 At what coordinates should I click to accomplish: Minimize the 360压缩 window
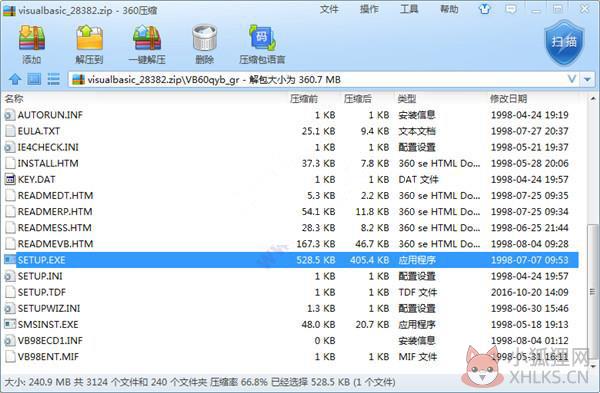tap(536, 10)
